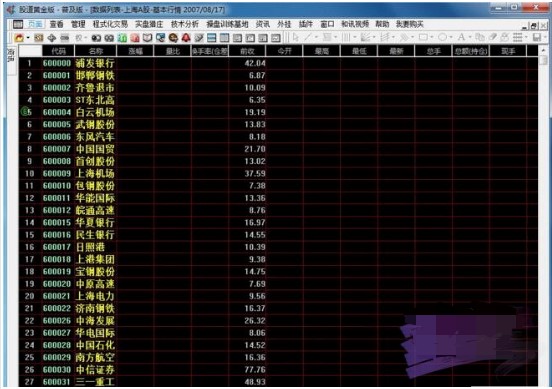Open the line tool dropdown arrow
Screen dimensions: 552x389
coord(316,37)
